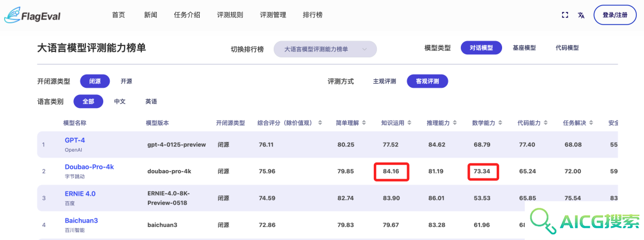
Task: Click the FlagEval logo
Action: pyautogui.click(x=32, y=15)
